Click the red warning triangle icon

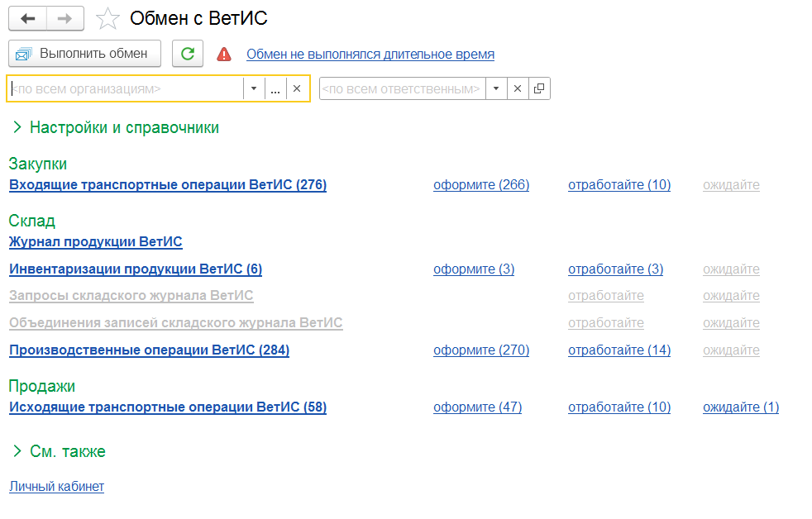[224, 55]
